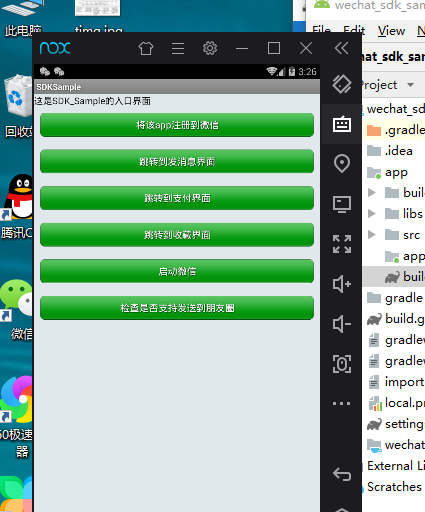Click 跳转到支付界面 green button
This screenshot has height=512, width=425.
177,198
